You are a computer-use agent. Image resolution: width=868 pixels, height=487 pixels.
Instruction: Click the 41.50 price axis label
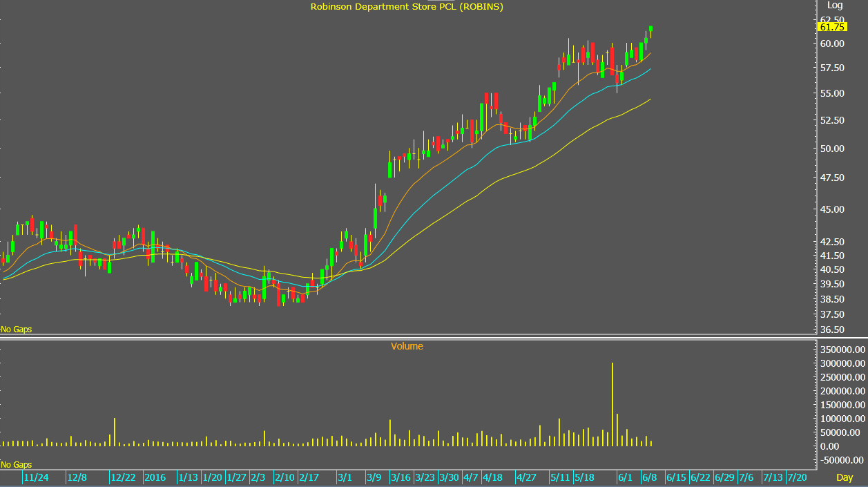click(832, 256)
